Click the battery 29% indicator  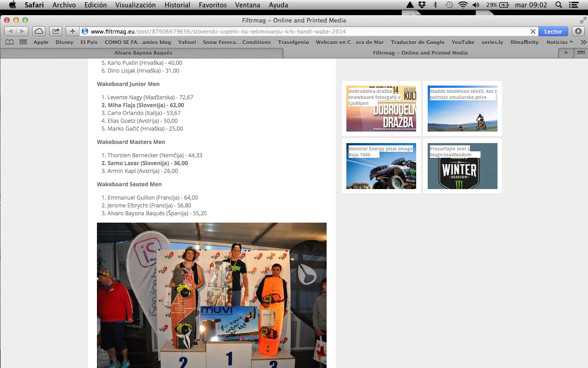[498, 5]
